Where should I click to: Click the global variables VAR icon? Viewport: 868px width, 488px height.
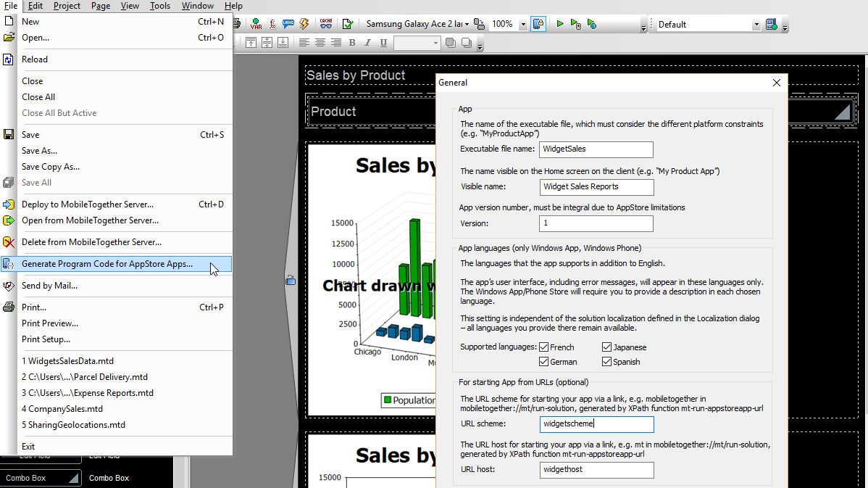click(x=256, y=24)
